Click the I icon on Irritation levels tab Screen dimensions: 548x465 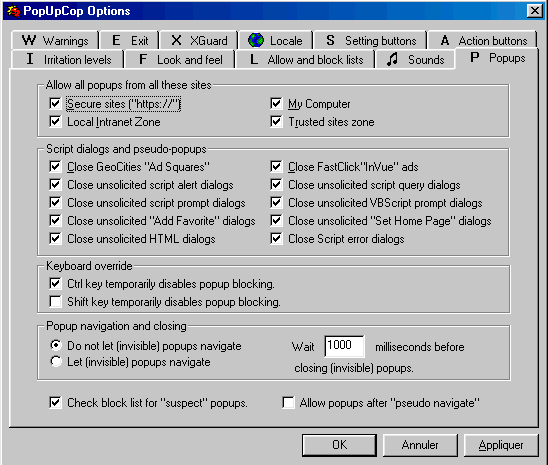click(30, 59)
